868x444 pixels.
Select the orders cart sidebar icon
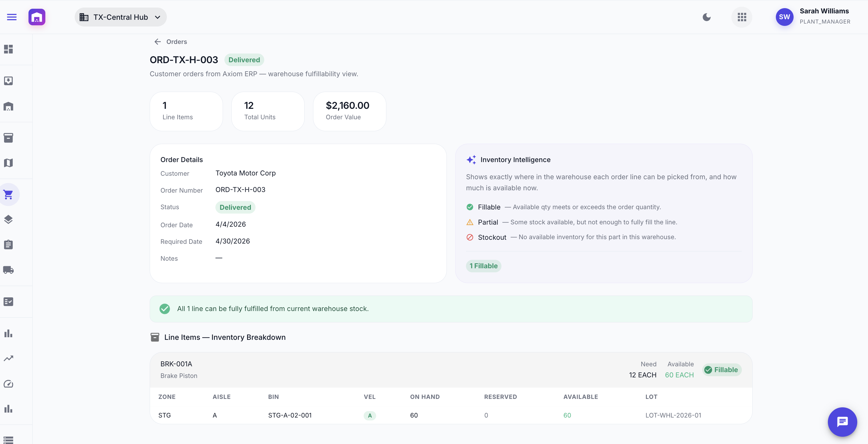click(x=8, y=194)
